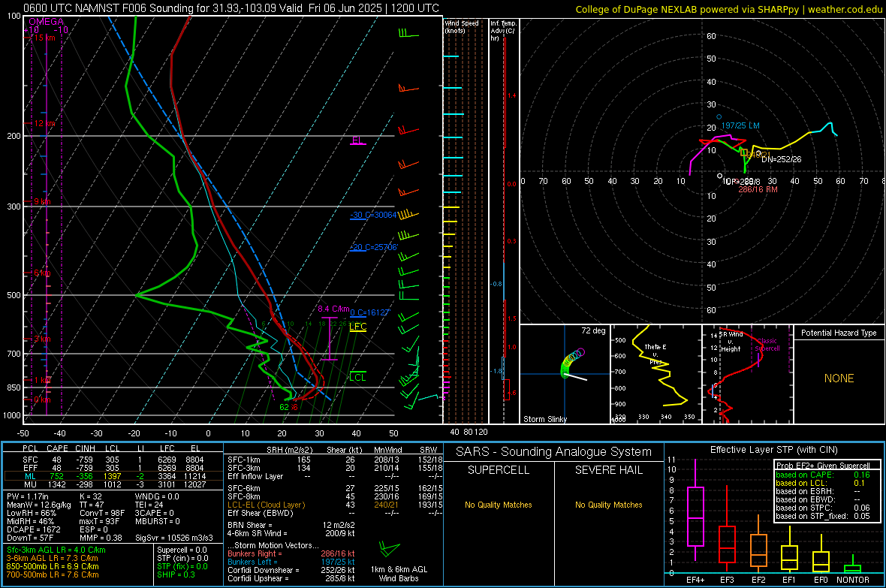Viewport: 886px width, 588px height.
Task: Click the Eff Shear (EBWD) row
Action: (335, 513)
